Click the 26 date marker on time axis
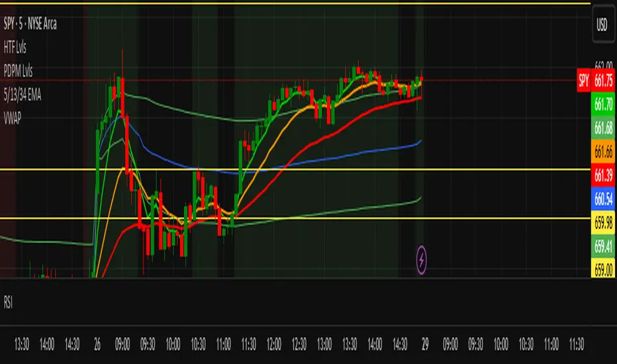Screen dimensions: 617x364 [x=97, y=345]
